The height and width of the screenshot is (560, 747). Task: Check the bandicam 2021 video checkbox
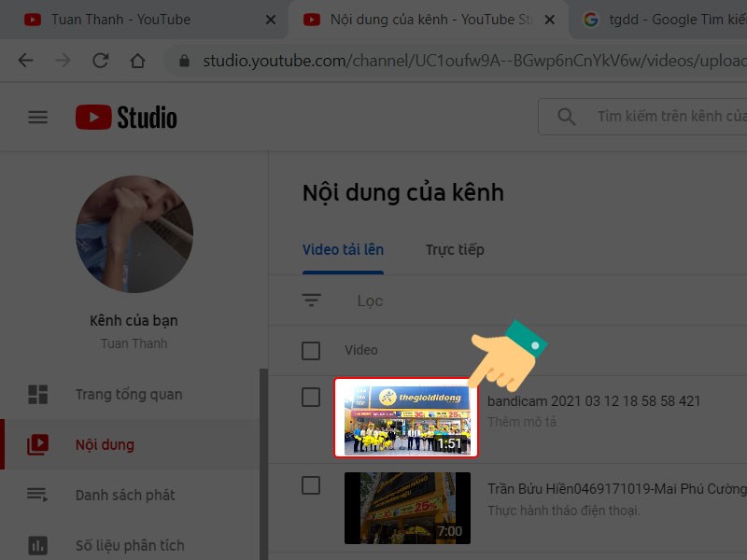pyautogui.click(x=311, y=398)
